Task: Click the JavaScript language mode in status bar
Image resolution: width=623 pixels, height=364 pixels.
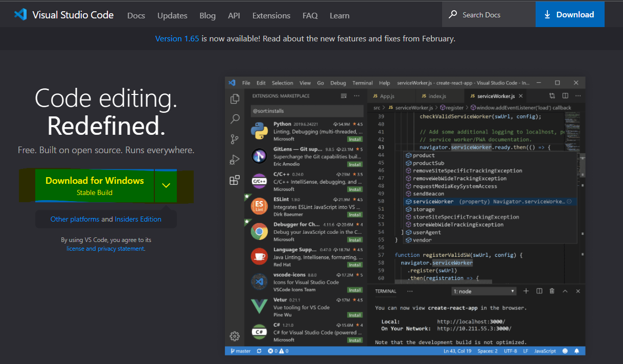Action: [x=545, y=351]
